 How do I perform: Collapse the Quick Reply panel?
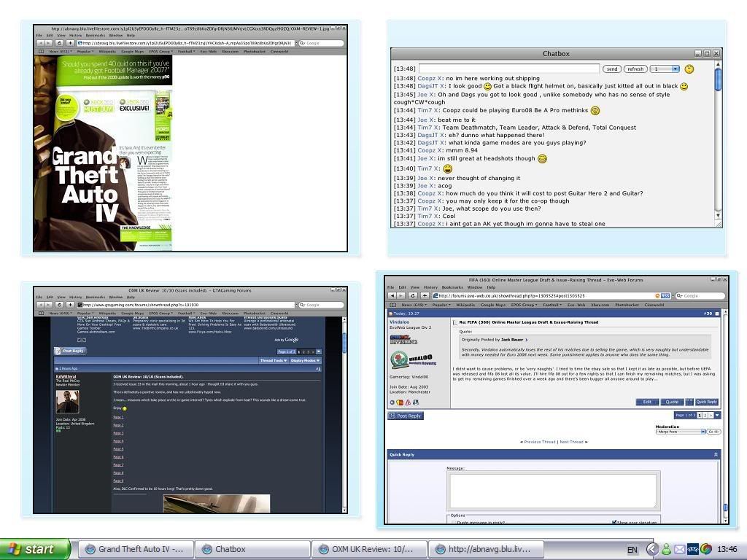pyautogui.click(x=716, y=455)
